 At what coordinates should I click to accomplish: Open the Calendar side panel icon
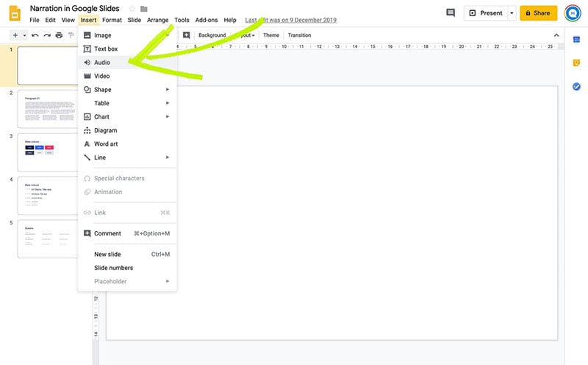576,40
